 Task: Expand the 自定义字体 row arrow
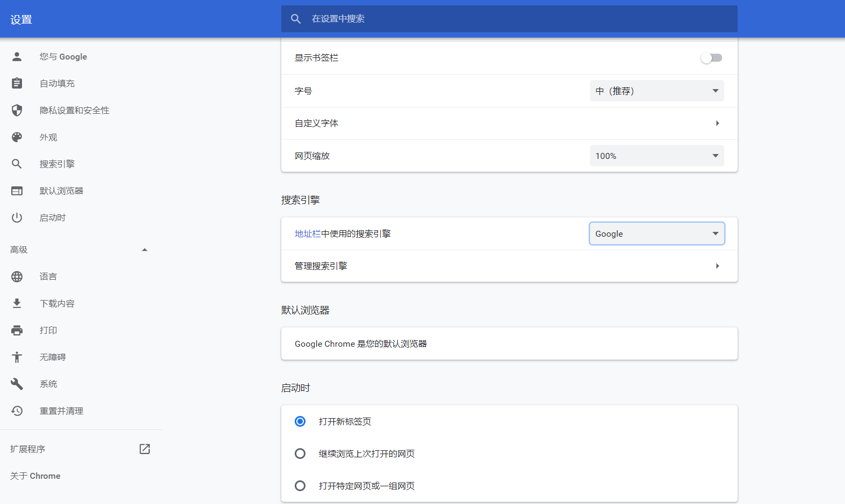tap(718, 123)
